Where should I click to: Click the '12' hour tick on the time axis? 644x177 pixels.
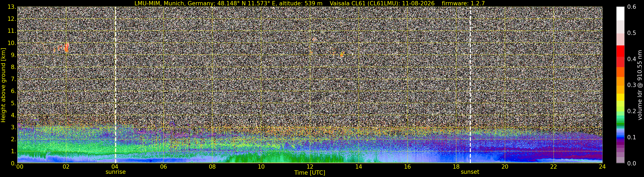tap(310, 167)
